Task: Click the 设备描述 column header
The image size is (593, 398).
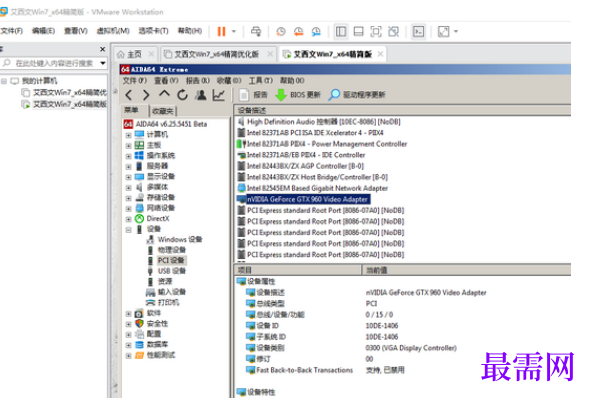Action: (x=402, y=110)
